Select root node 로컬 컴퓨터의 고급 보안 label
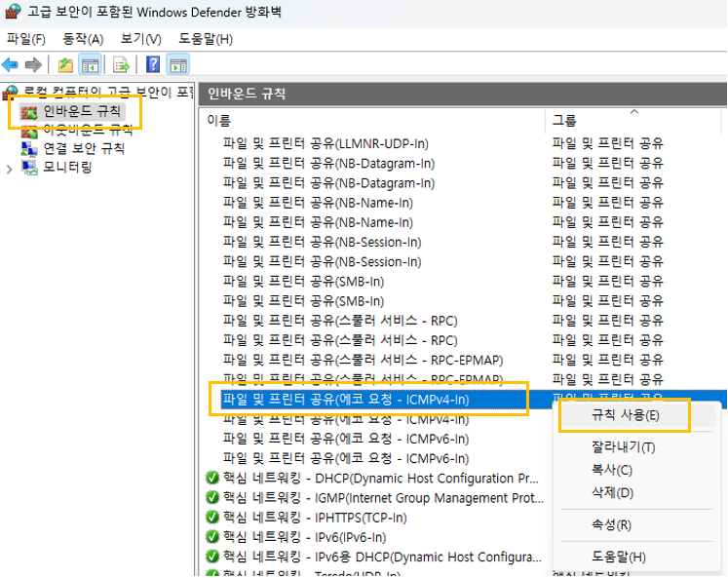The height and width of the screenshot is (578, 728). pyautogui.click(x=108, y=93)
